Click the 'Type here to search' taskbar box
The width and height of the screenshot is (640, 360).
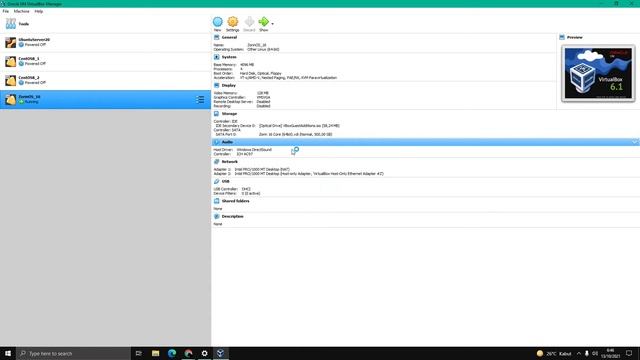tap(73, 353)
